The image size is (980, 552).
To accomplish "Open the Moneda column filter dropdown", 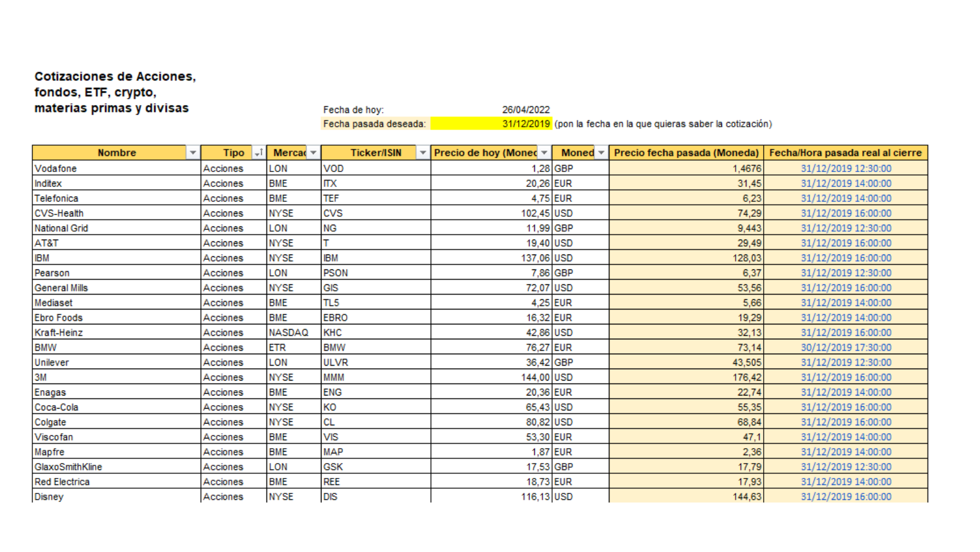I will click(601, 153).
